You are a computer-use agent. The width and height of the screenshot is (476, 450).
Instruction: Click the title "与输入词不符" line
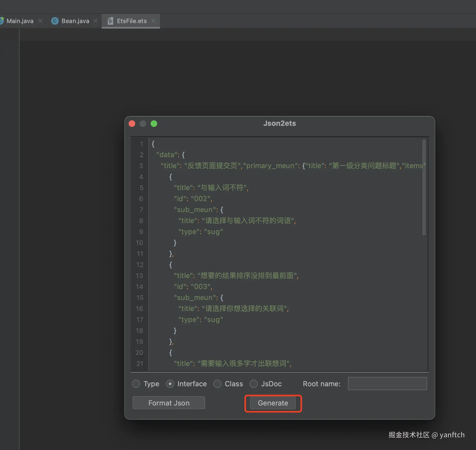[x=211, y=188]
